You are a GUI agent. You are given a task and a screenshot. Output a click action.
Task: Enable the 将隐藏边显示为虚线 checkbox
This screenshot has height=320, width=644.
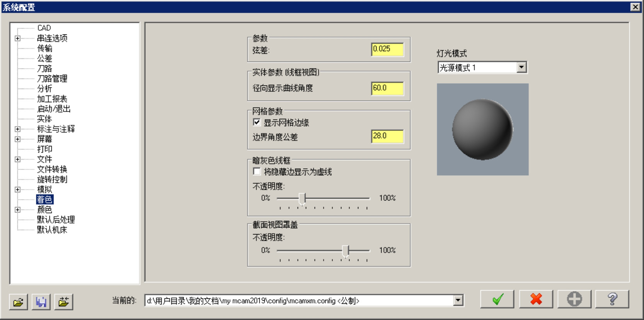point(257,171)
